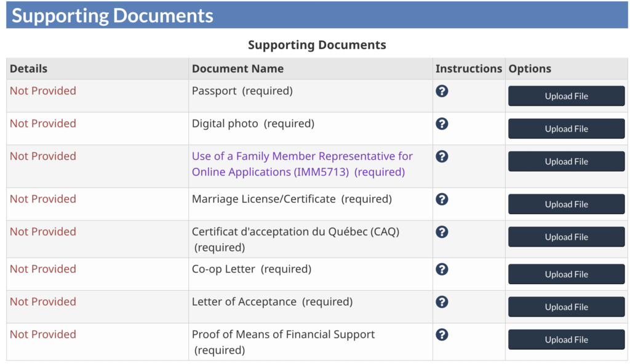Open help instructions for Passport document
The height and width of the screenshot is (364, 630).
click(442, 91)
